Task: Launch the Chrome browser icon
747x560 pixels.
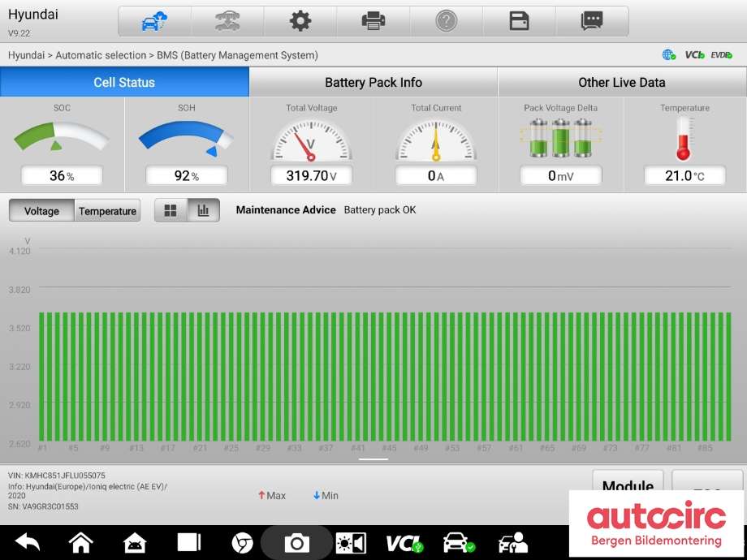Action: (x=242, y=543)
